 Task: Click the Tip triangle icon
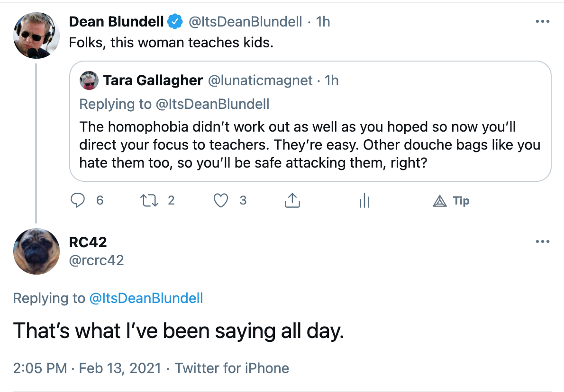(439, 201)
